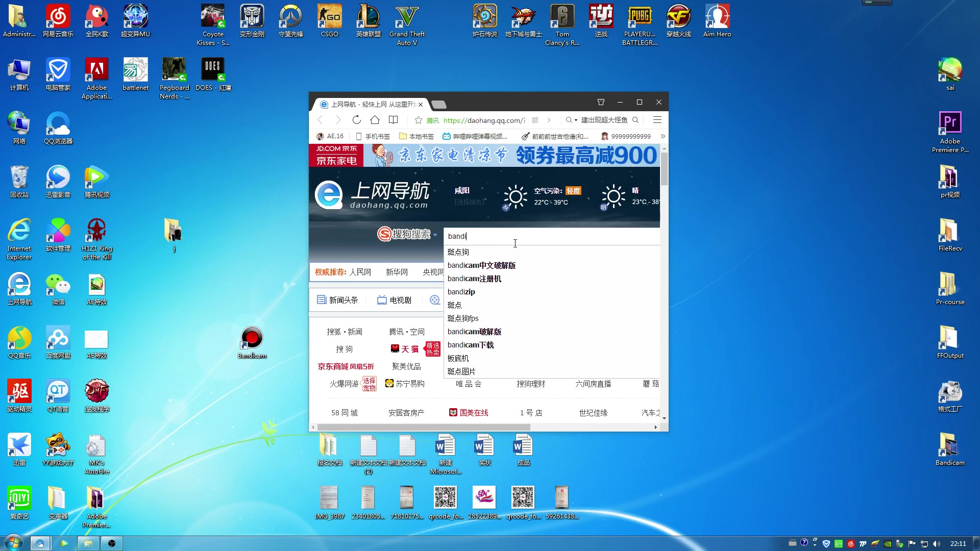Open the 58同城 link

click(x=345, y=413)
